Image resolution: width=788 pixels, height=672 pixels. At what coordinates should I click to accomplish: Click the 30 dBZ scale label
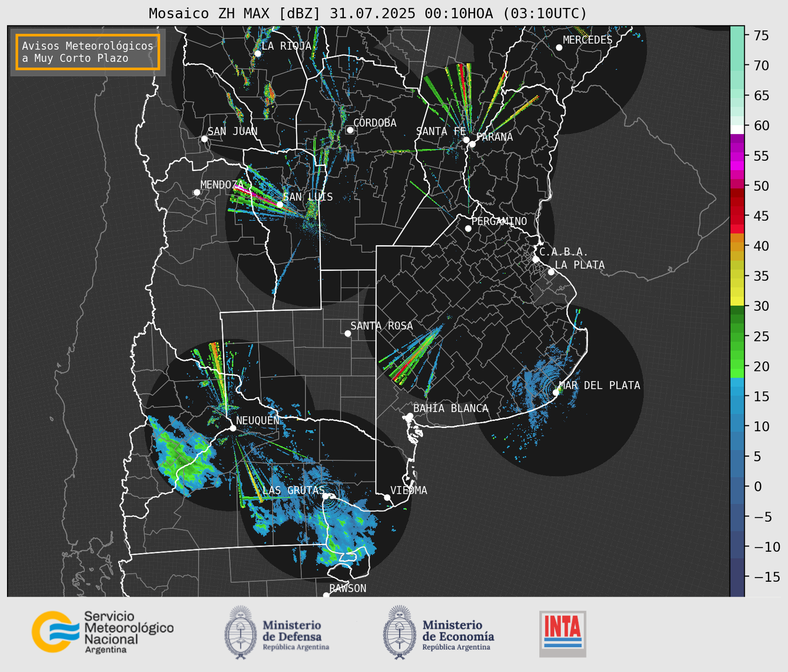[x=762, y=306]
